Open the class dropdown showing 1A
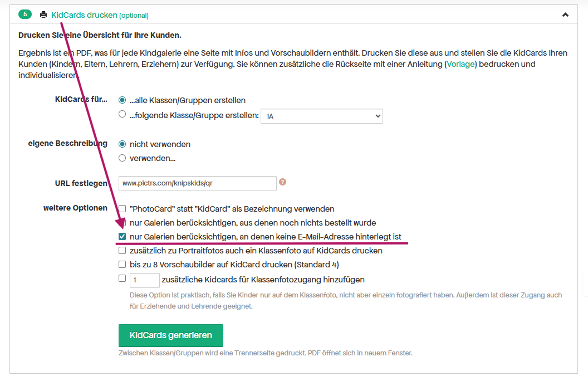588x381 pixels. tap(322, 116)
